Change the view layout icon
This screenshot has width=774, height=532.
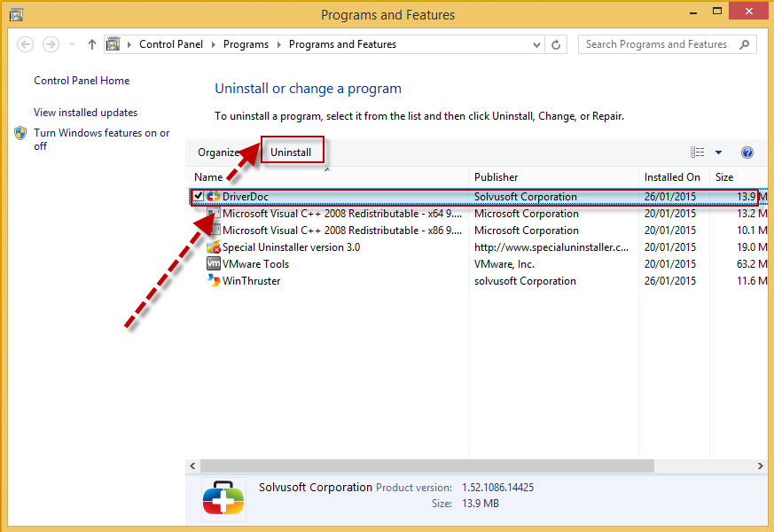tap(697, 153)
